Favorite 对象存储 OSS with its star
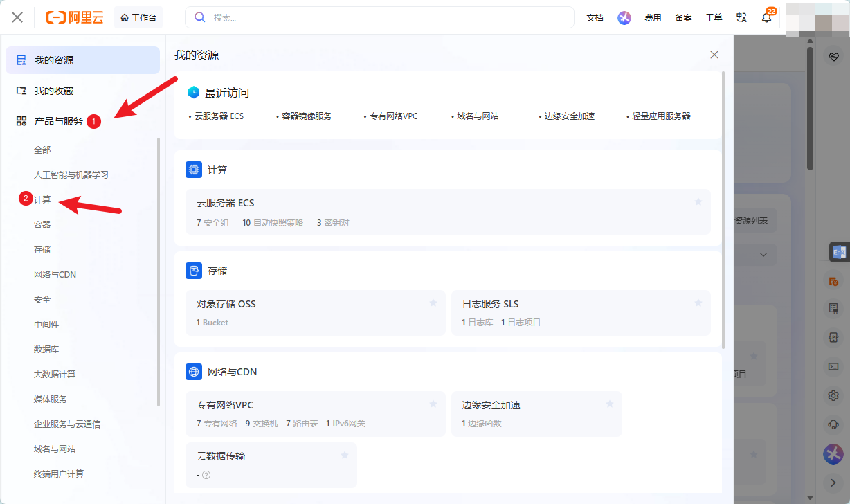 tap(433, 303)
